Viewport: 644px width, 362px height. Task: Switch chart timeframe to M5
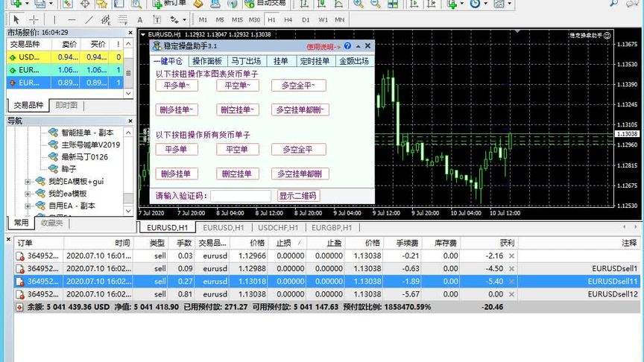point(220,19)
